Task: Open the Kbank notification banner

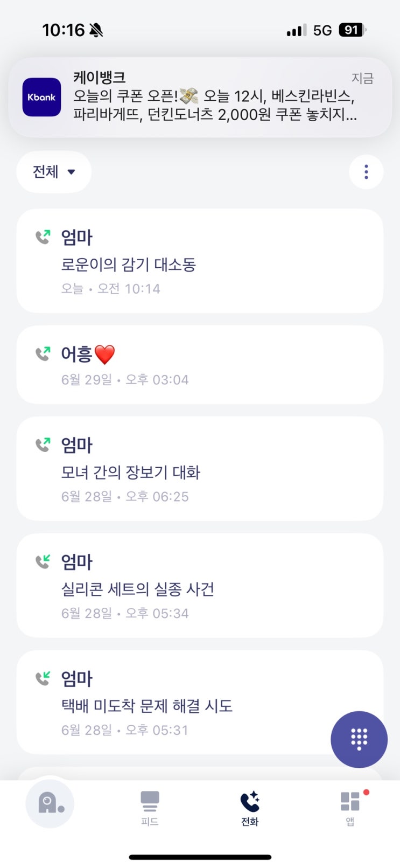Action: pyautogui.click(x=200, y=97)
